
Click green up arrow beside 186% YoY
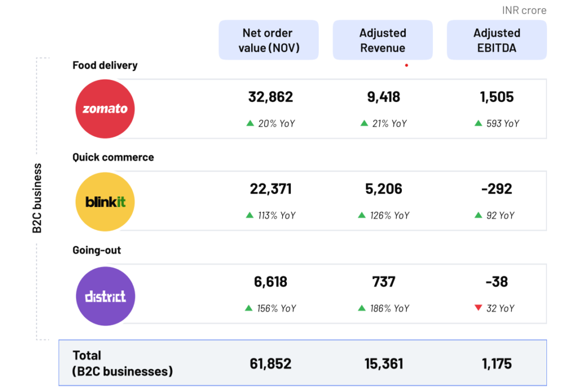coord(362,308)
